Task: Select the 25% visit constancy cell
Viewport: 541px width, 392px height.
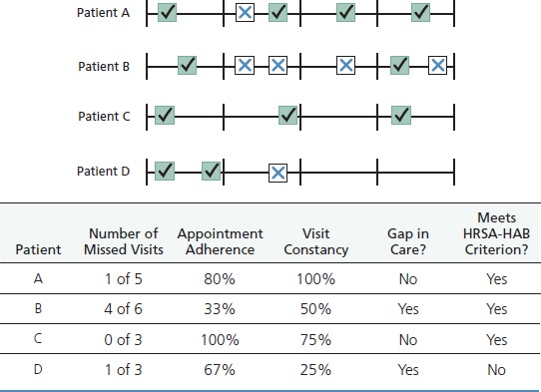Action: tap(315, 370)
